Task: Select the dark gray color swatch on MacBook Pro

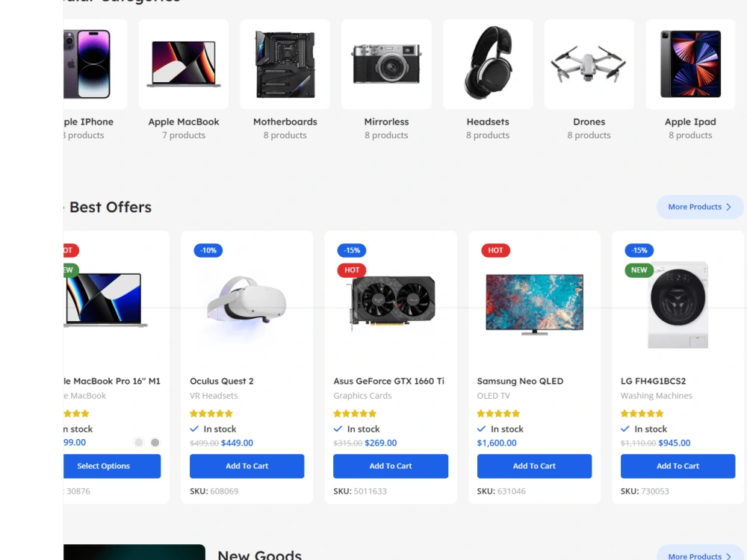Action: pyautogui.click(x=155, y=442)
